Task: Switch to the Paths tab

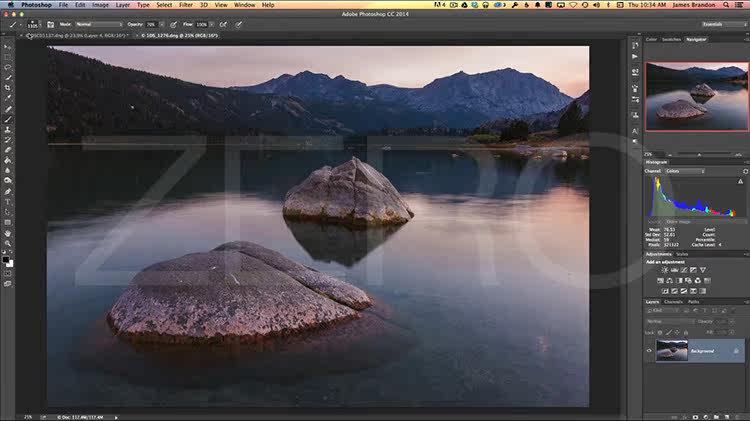Action: coord(694,302)
